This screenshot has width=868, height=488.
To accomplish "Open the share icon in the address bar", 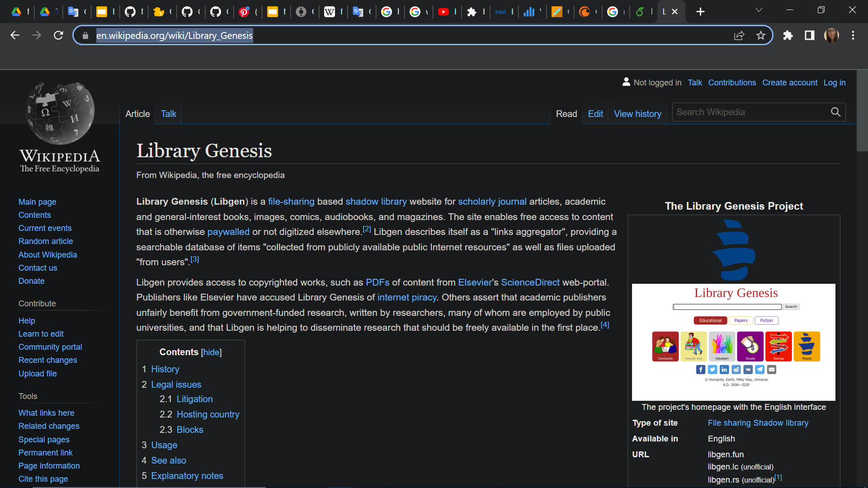I will point(739,35).
